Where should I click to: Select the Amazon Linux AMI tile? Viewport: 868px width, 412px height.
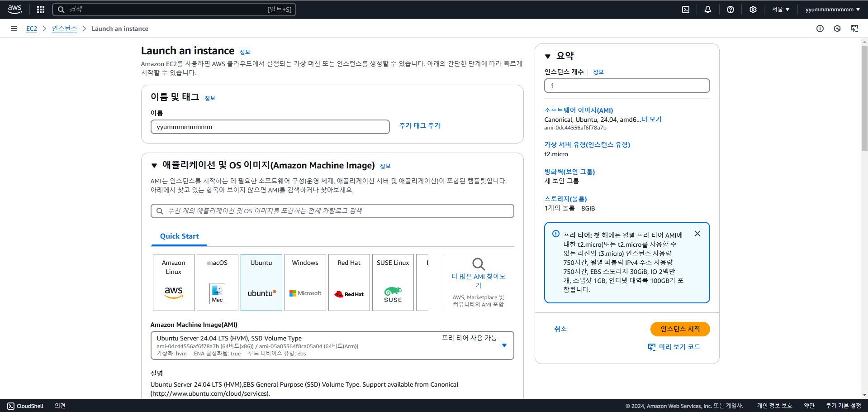click(x=174, y=283)
